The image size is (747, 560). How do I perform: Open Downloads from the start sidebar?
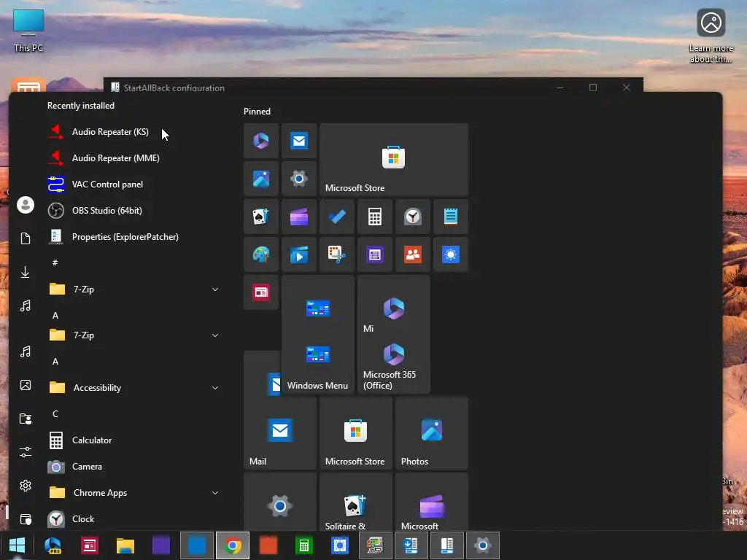[x=26, y=273]
